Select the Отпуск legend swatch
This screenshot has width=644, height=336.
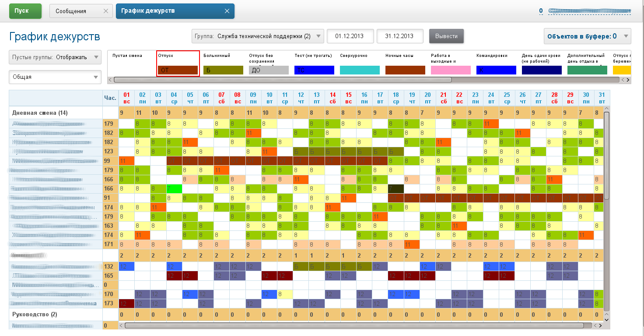[x=178, y=70]
